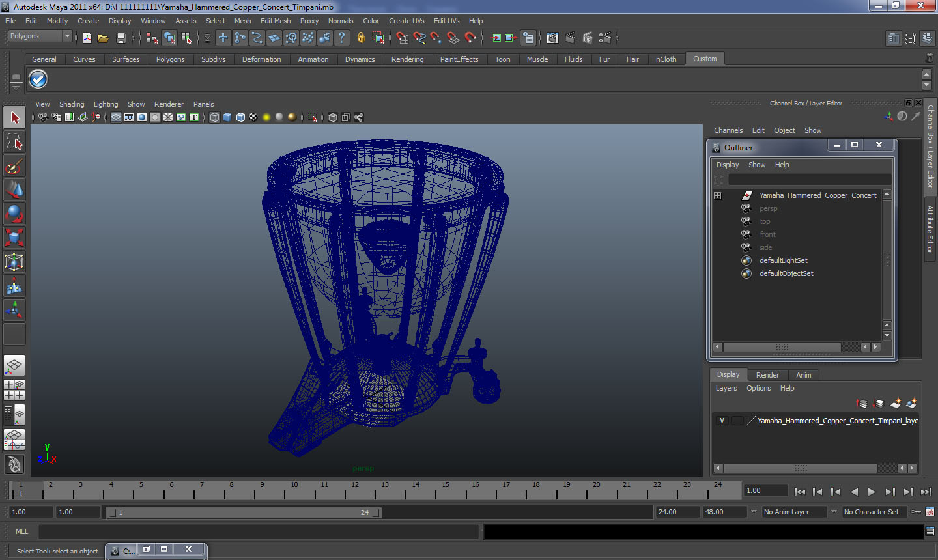Toggle Script Editor button at command line
Image resolution: width=938 pixels, height=560 pixels.
tap(930, 531)
